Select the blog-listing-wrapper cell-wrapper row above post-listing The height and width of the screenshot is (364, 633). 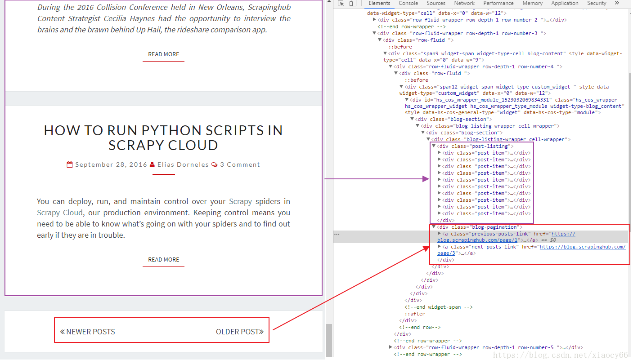pyautogui.click(x=498, y=139)
